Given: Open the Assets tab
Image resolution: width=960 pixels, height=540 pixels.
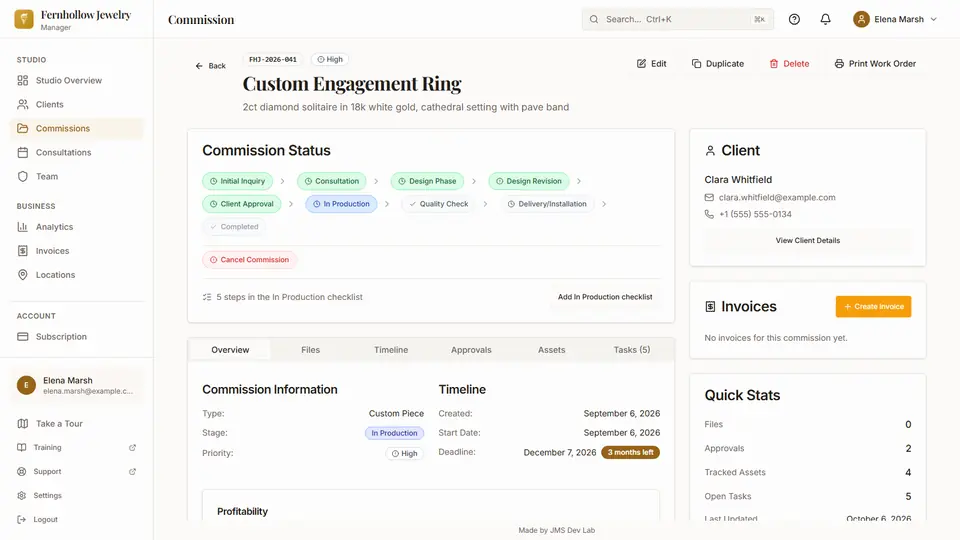Looking at the screenshot, I should coord(552,350).
